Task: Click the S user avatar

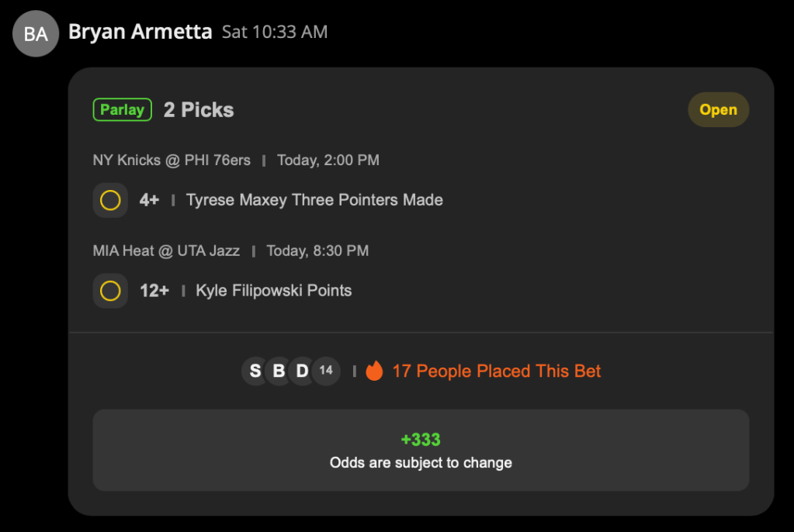Action: pos(255,371)
